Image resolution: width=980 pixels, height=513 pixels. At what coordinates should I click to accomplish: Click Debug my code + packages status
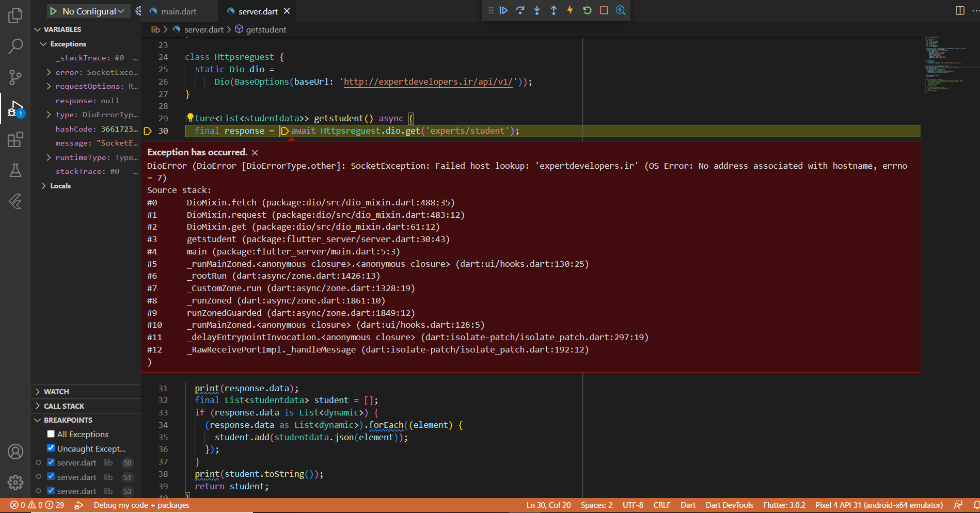[141, 505]
